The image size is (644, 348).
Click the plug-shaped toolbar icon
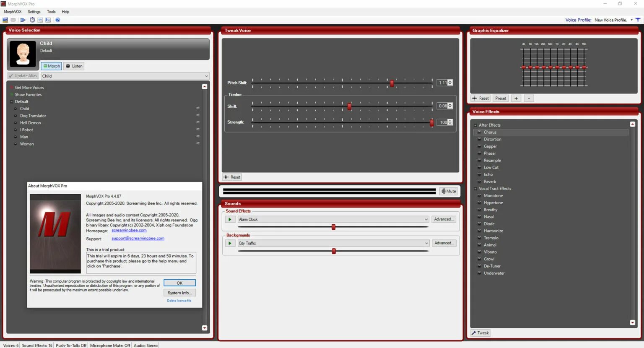coord(23,20)
